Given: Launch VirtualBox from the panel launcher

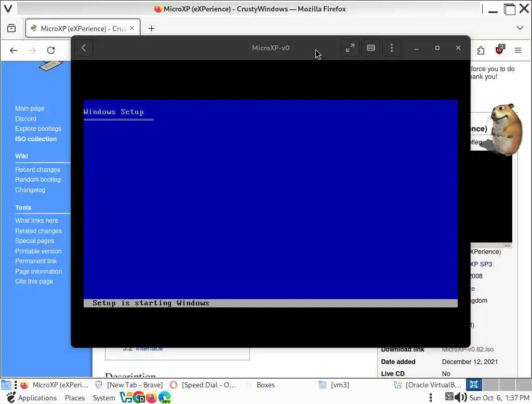Looking at the screenshot, I should click(x=126, y=397).
